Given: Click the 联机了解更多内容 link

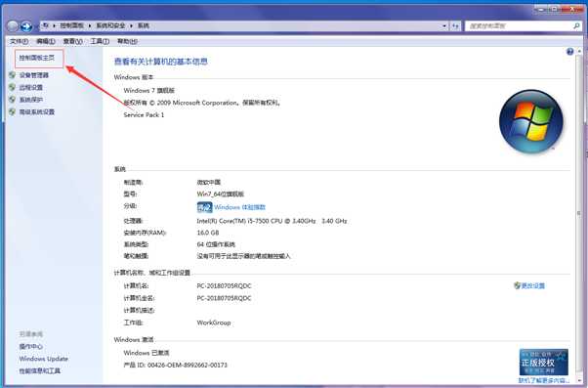Looking at the screenshot, I should (x=544, y=380).
